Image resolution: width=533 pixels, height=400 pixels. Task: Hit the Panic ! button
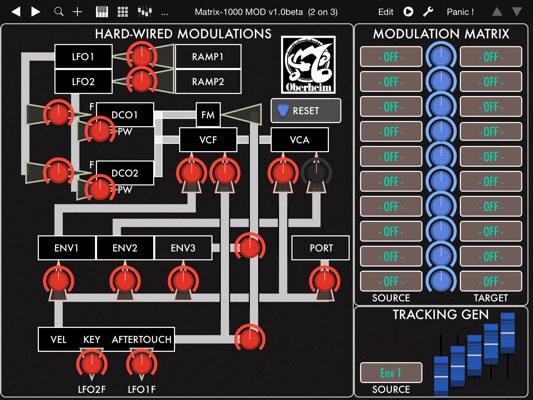(460, 12)
